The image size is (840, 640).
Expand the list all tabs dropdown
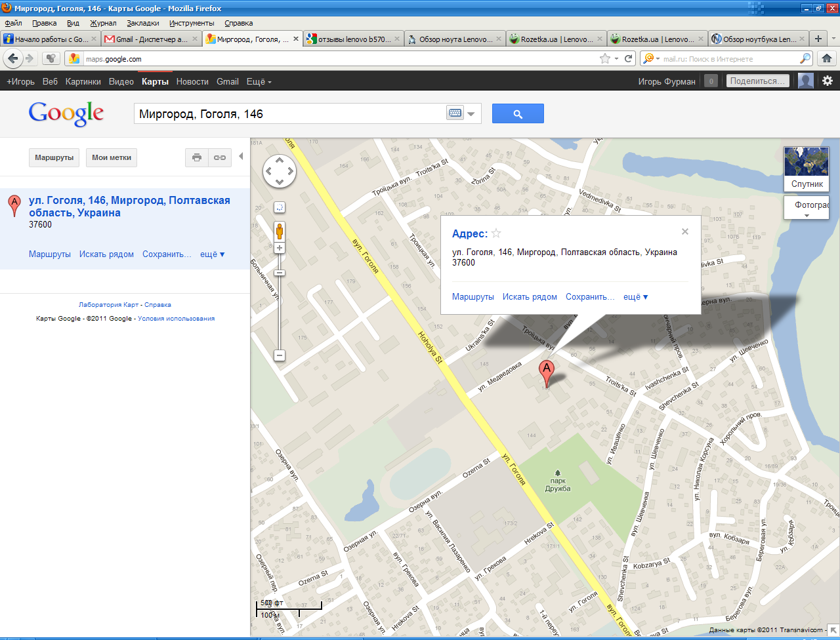[x=833, y=39]
